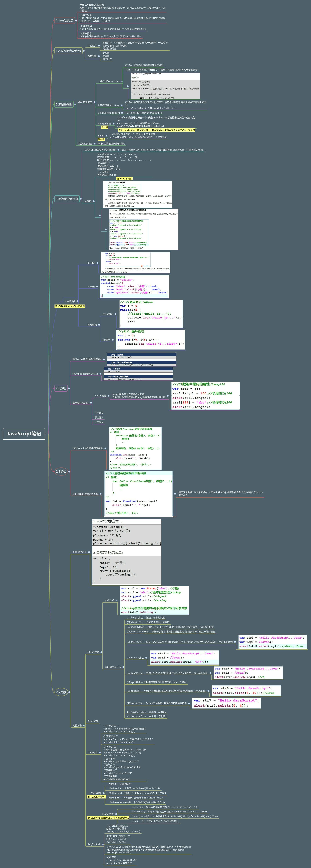Viewport: 311px width, 868px height.
Task: Collapse the 2.5数组 node's children
Action: [69, 388]
